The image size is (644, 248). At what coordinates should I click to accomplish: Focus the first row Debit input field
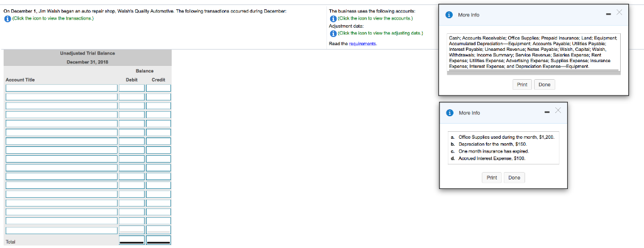(x=132, y=88)
